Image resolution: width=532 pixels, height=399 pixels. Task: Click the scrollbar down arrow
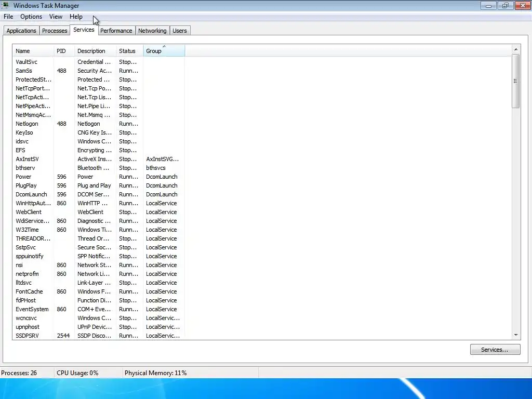click(516, 335)
